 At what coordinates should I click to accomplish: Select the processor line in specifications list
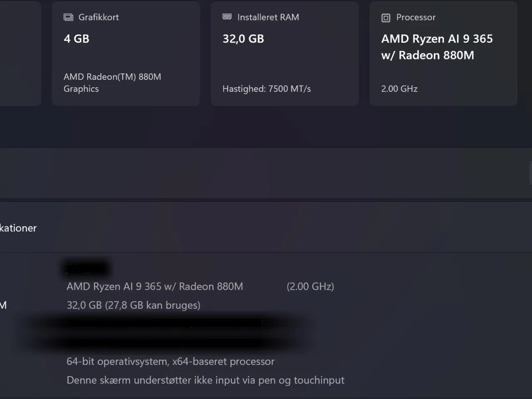tap(155, 286)
